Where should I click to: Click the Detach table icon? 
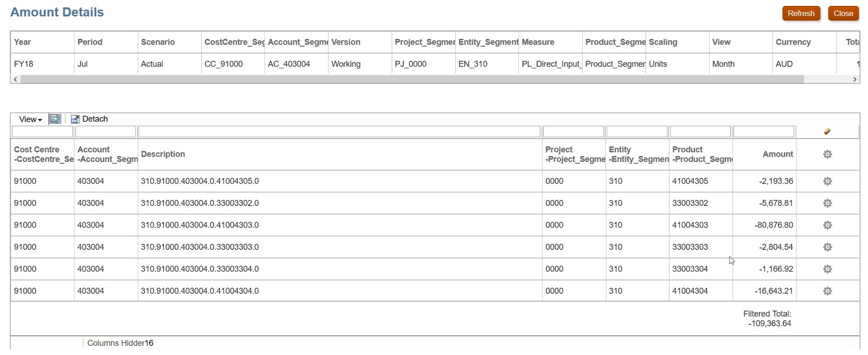click(x=75, y=119)
